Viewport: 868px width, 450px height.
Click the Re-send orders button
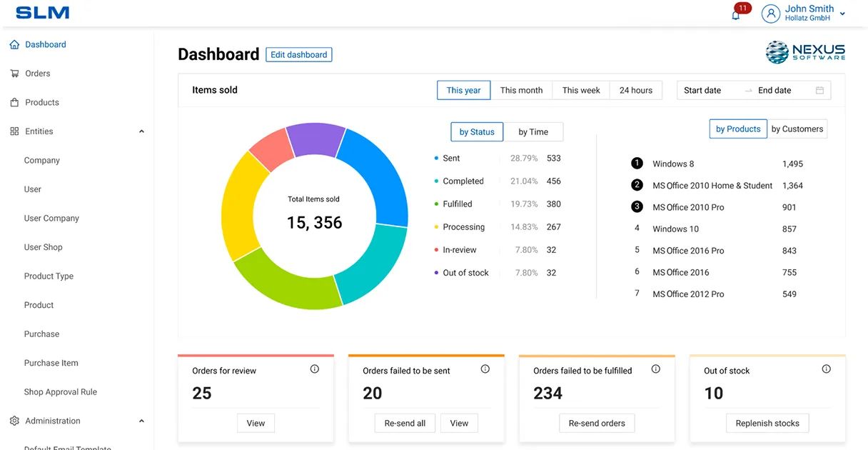click(x=597, y=424)
